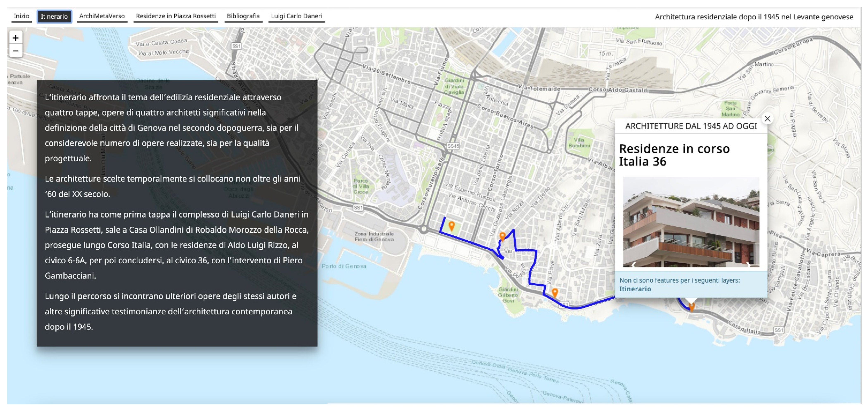The image size is (868, 410).
Task: Zoom out of the map
Action: click(x=15, y=51)
